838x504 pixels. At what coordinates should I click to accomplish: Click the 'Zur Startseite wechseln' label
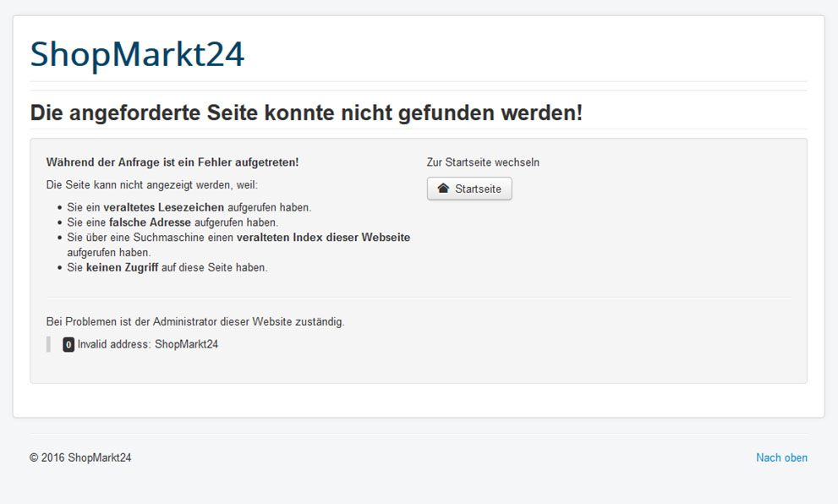(483, 162)
